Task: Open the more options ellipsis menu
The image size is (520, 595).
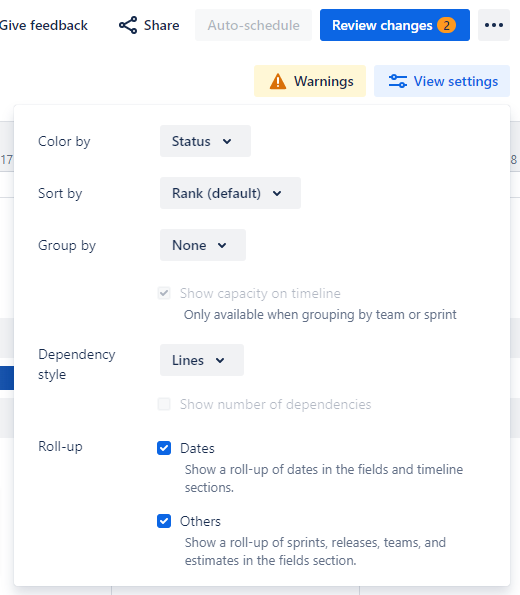Action: (x=493, y=25)
